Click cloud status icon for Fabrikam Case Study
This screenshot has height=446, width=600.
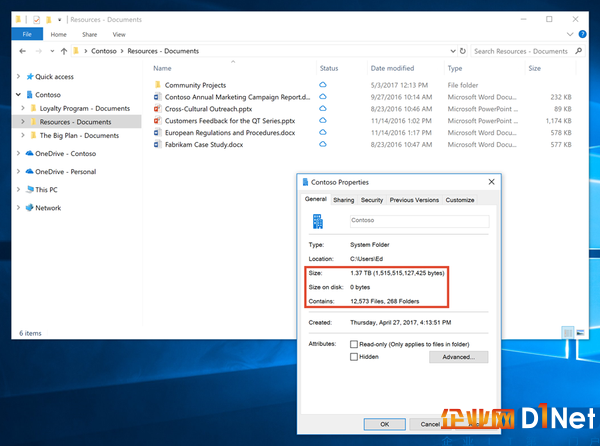pyautogui.click(x=323, y=144)
